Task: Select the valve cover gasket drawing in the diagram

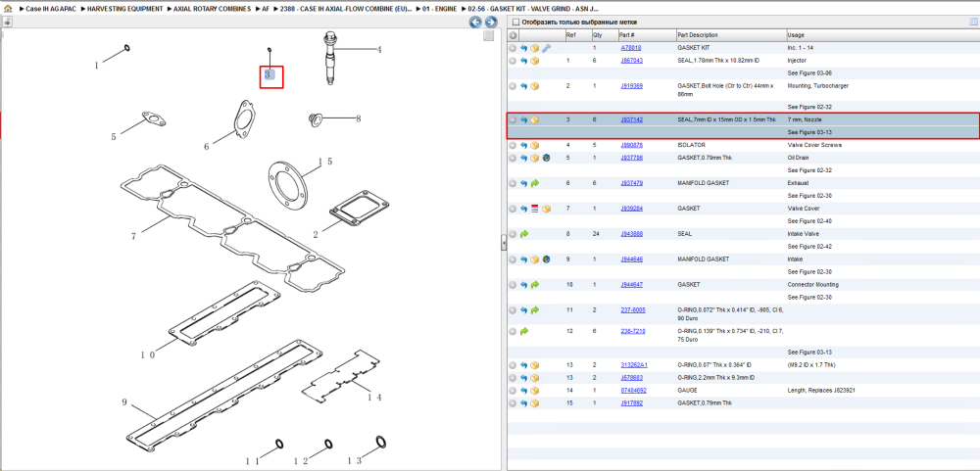Action: pos(232,228)
